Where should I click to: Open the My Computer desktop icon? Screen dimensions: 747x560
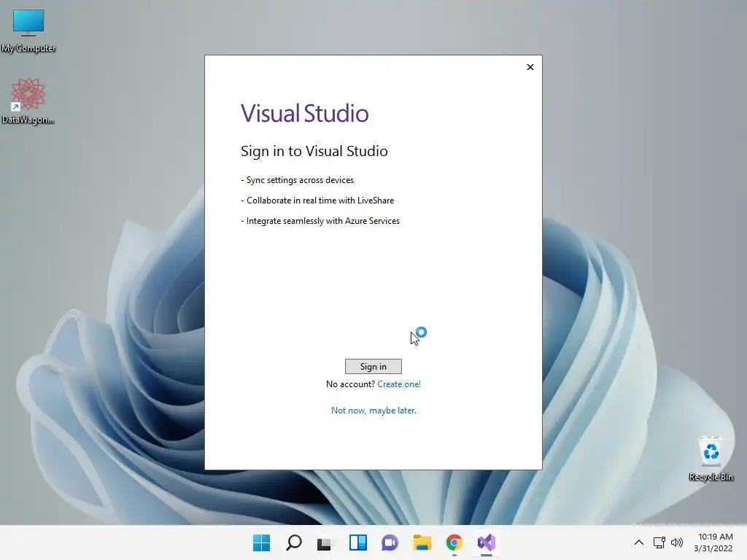coord(28,31)
